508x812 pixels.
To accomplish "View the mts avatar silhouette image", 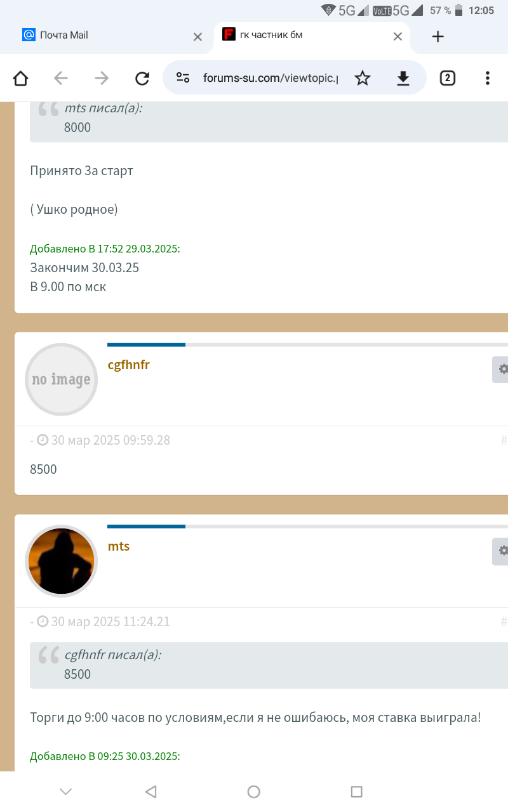I will tap(62, 561).
